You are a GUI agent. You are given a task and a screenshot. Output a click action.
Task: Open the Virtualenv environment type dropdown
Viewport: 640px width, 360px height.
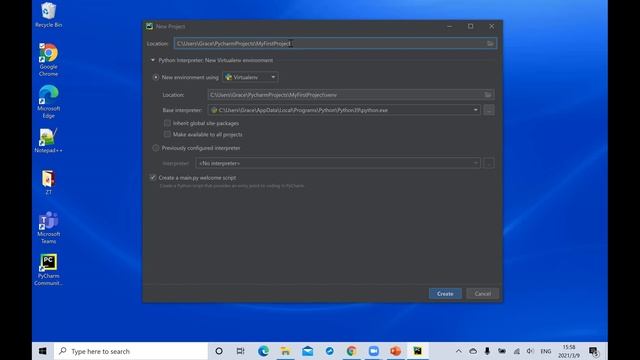250,77
